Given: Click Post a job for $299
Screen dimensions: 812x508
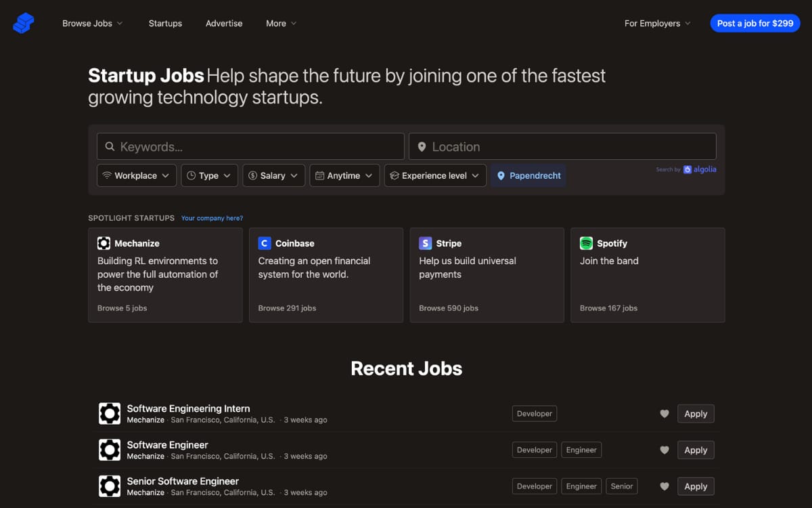Looking at the screenshot, I should (x=755, y=23).
